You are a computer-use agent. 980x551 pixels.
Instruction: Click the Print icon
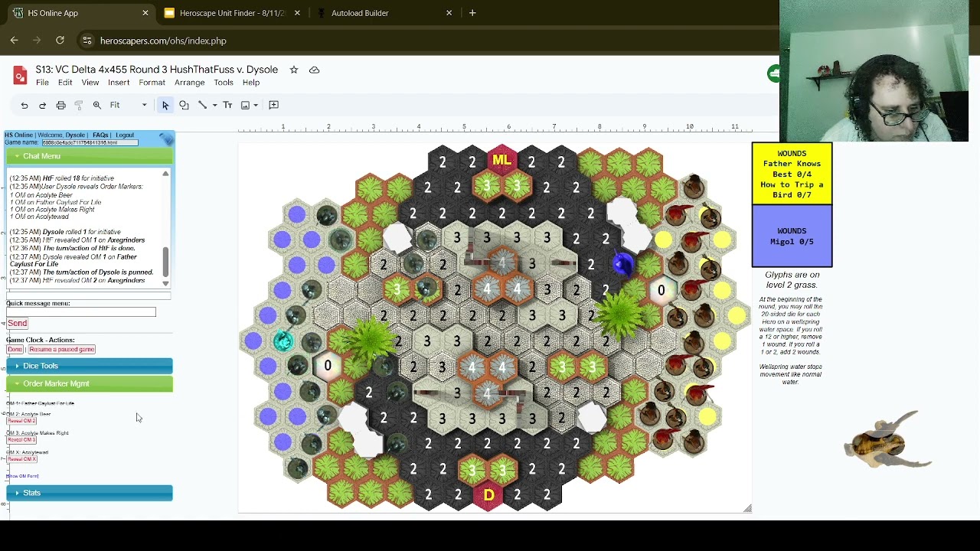(61, 105)
